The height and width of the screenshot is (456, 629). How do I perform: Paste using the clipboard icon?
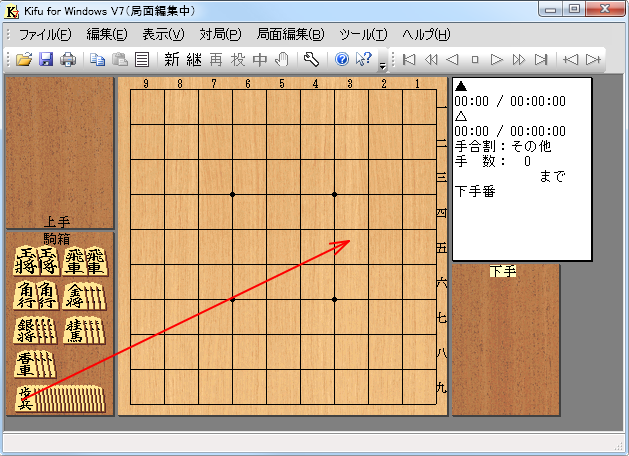(120, 59)
